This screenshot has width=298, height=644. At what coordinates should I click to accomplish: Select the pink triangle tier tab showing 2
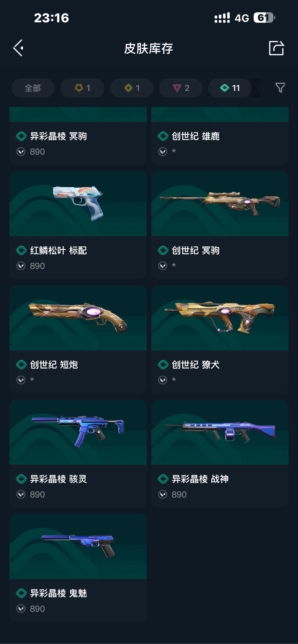(x=181, y=88)
